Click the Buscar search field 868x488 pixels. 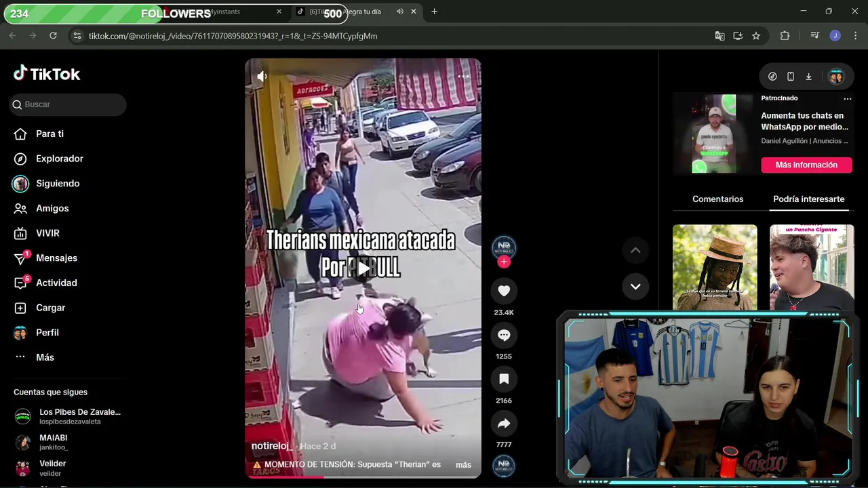(x=68, y=104)
